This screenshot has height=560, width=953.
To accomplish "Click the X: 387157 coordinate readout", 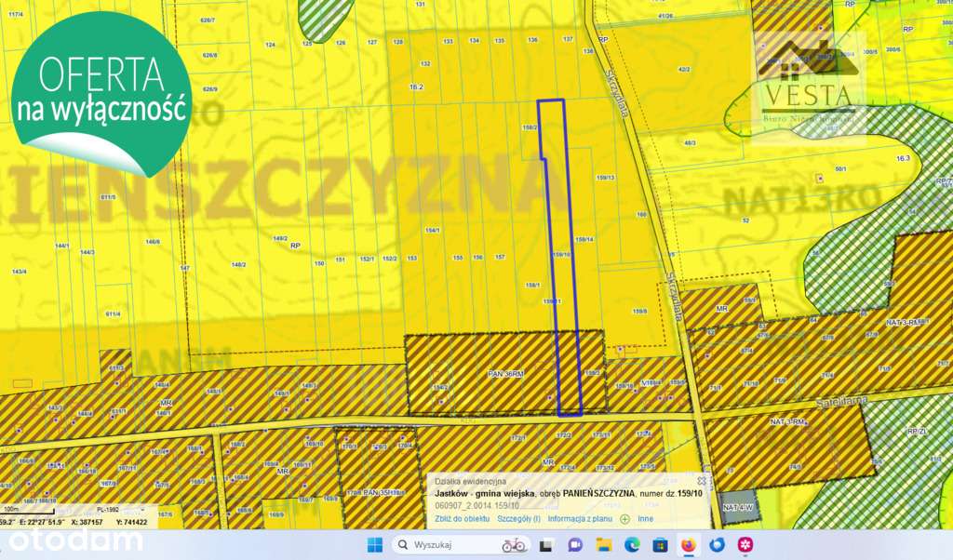I will pyautogui.click(x=85, y=522).
